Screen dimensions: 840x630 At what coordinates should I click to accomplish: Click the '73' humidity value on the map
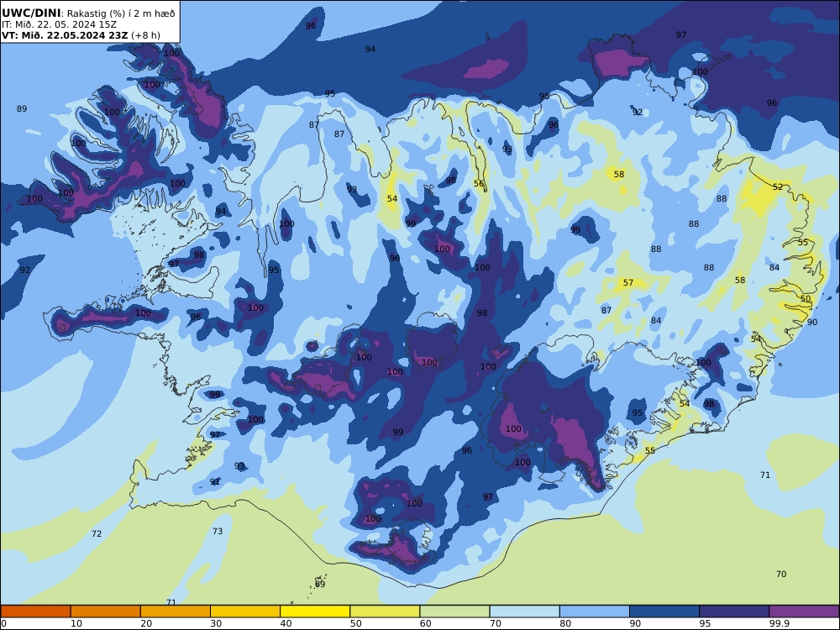click(218, 531)
